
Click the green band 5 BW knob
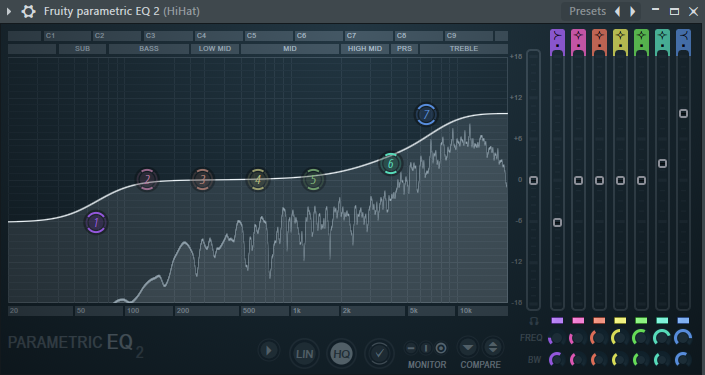(641, 359)
